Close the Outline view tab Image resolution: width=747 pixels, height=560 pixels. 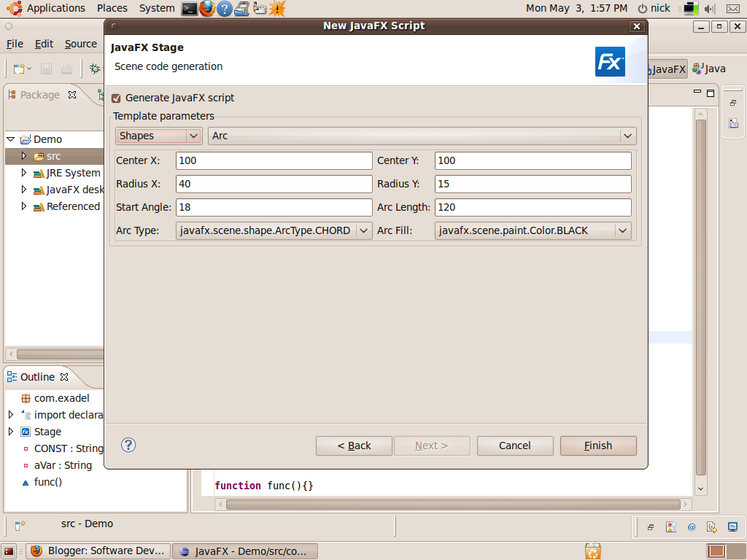pos(64,377)
